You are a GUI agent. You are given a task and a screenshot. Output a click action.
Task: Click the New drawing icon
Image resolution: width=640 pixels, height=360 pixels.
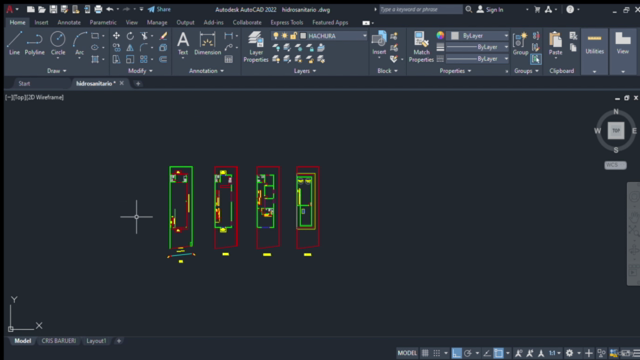31,9
